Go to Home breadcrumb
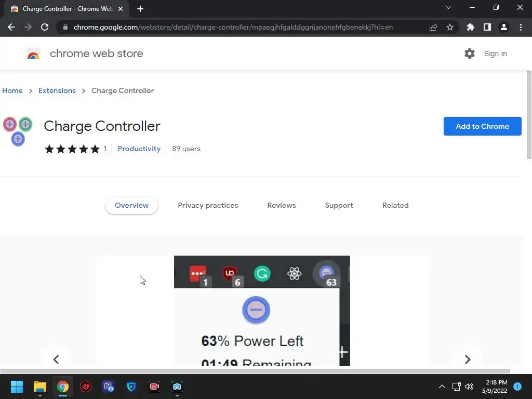 (x=12, y=90)
